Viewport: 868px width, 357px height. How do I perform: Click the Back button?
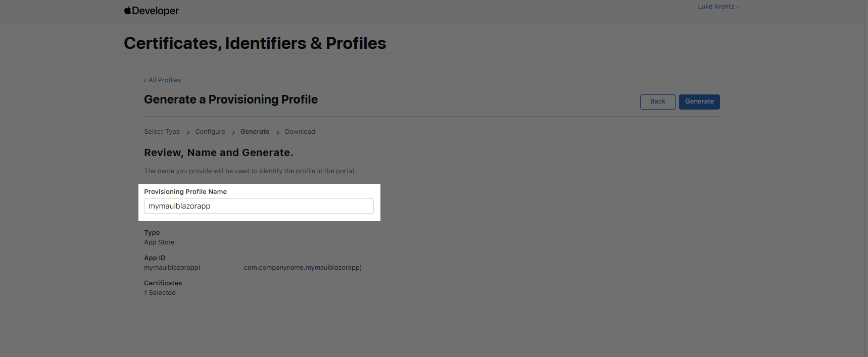pos(657,101)
